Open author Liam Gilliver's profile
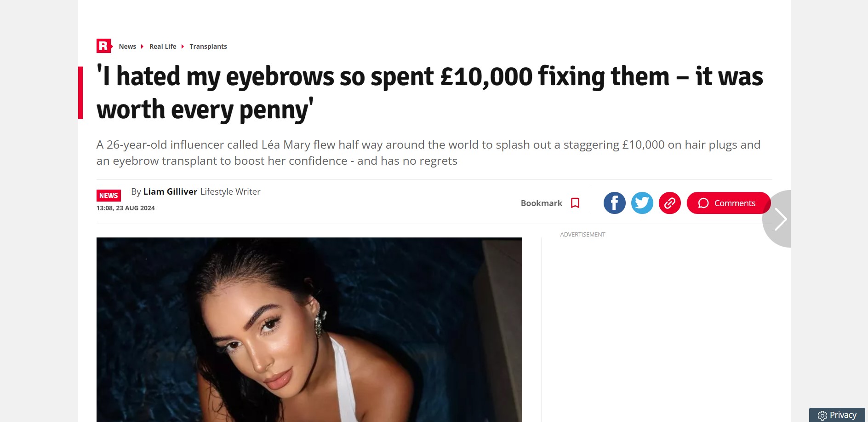This screenshot has width=868, height=422. [170, 191]
